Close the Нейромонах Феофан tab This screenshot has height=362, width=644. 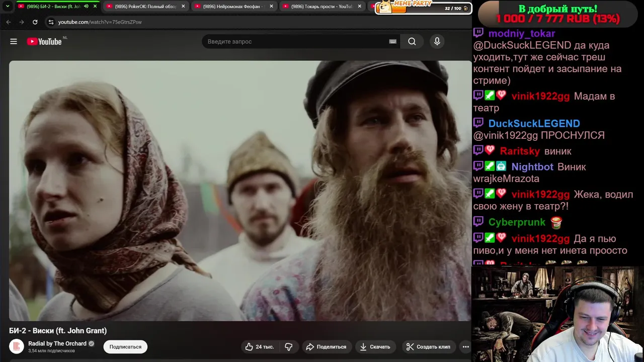pyautogui.click(x=271, y=7)
